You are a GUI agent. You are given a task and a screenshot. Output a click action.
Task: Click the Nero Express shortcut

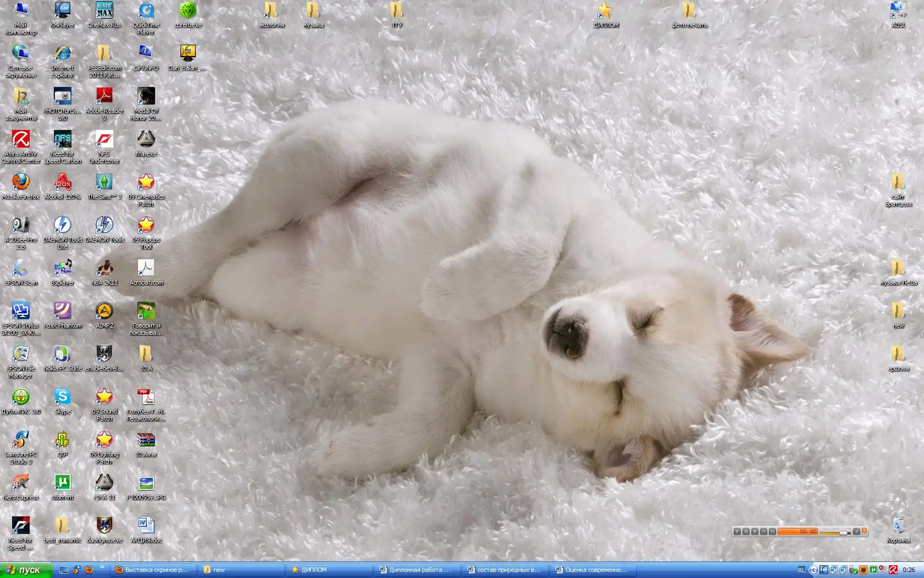(x=20, y=483)
